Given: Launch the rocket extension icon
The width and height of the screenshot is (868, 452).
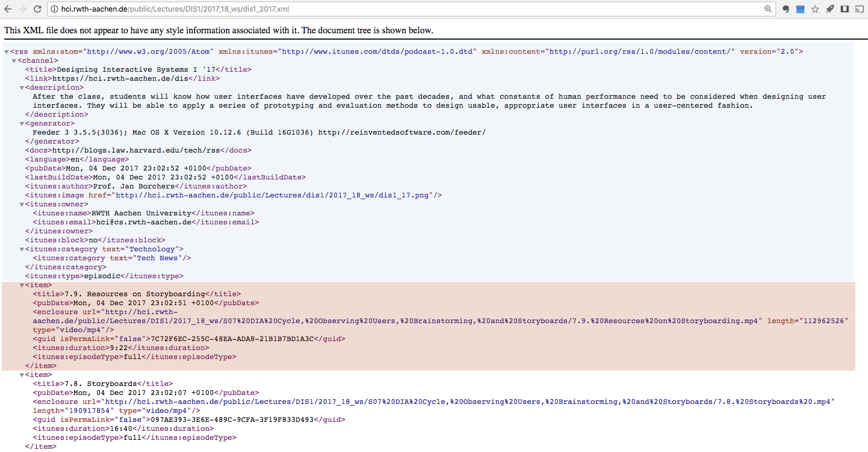Looking at the screenshot, I should (830, 9).
